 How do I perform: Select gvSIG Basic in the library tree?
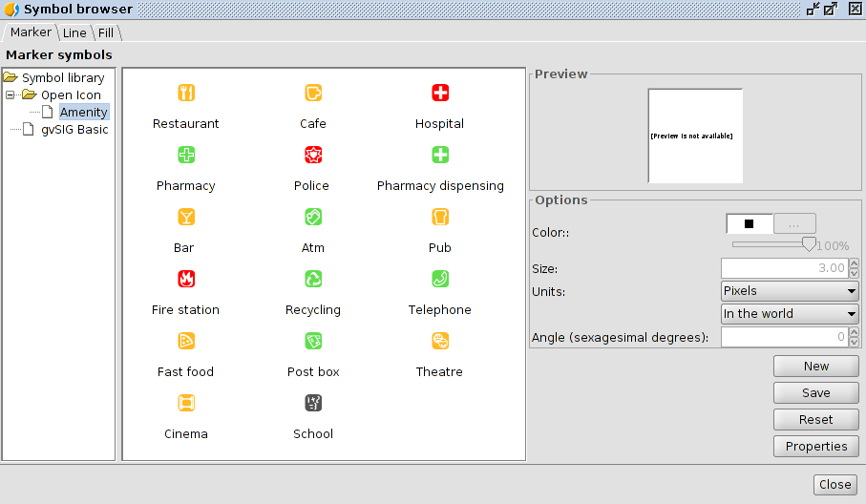[74, 130]
